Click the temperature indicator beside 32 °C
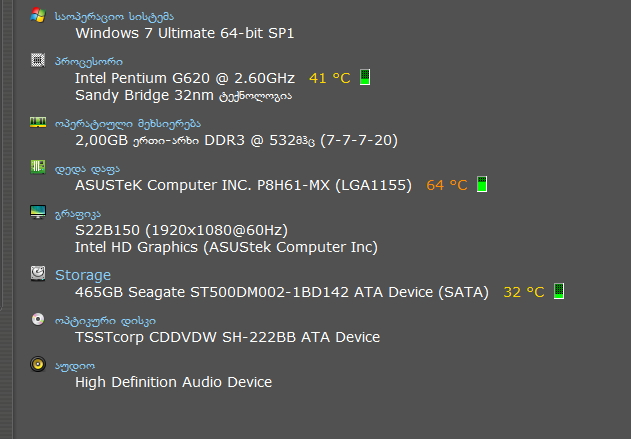This screenshot has height=439, width=631. point(559,291)
